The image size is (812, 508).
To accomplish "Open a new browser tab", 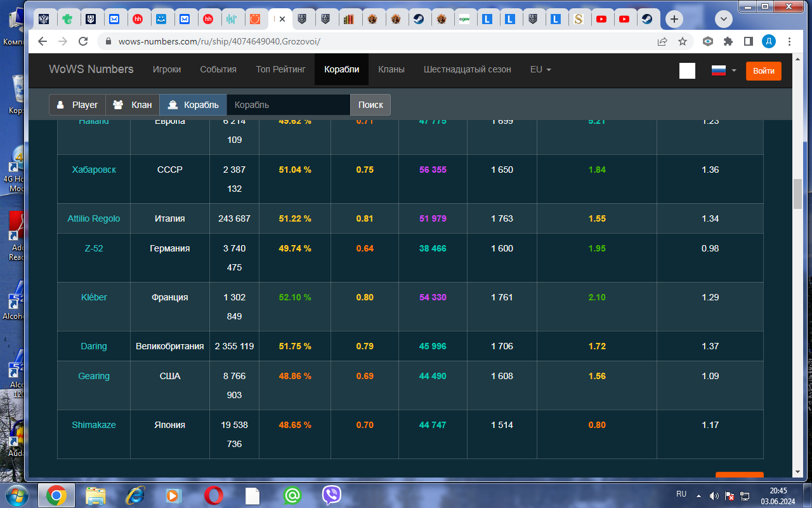I will pos(674,19).
